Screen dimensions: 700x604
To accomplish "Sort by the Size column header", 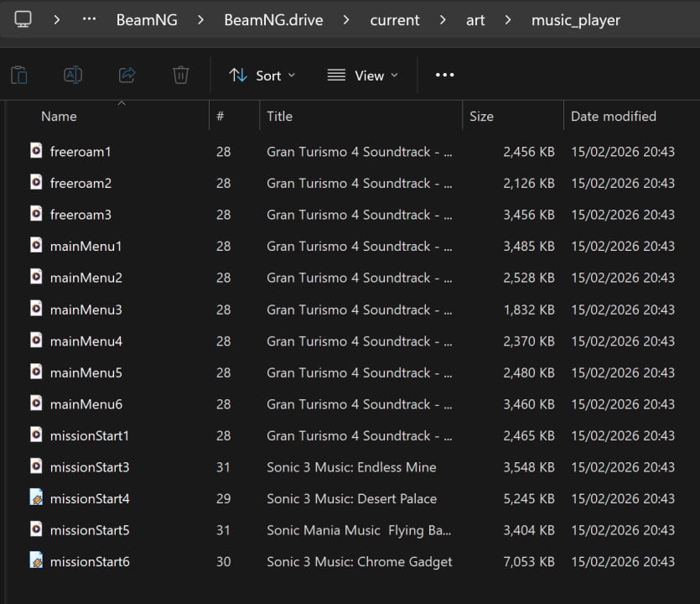I will pyautogui.click(x=481, y=117).
